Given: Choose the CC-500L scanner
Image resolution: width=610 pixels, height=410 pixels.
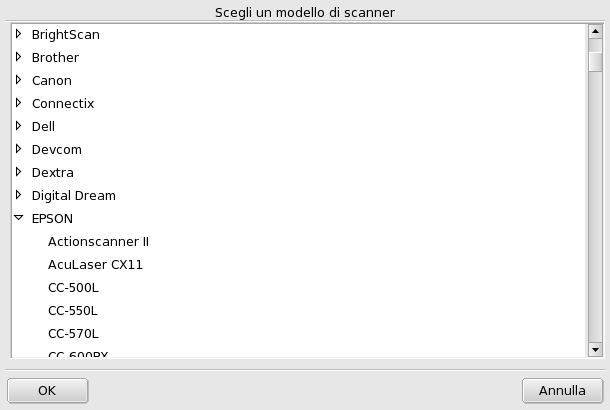Looking at the screenshot, I should coord(73,287).
